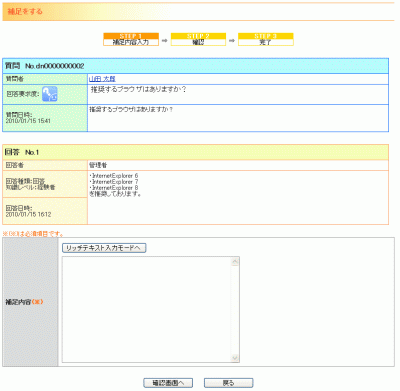Click the 回答種類:回答 text
This screenshot has width=400, height=391.
tap(25, 181)
